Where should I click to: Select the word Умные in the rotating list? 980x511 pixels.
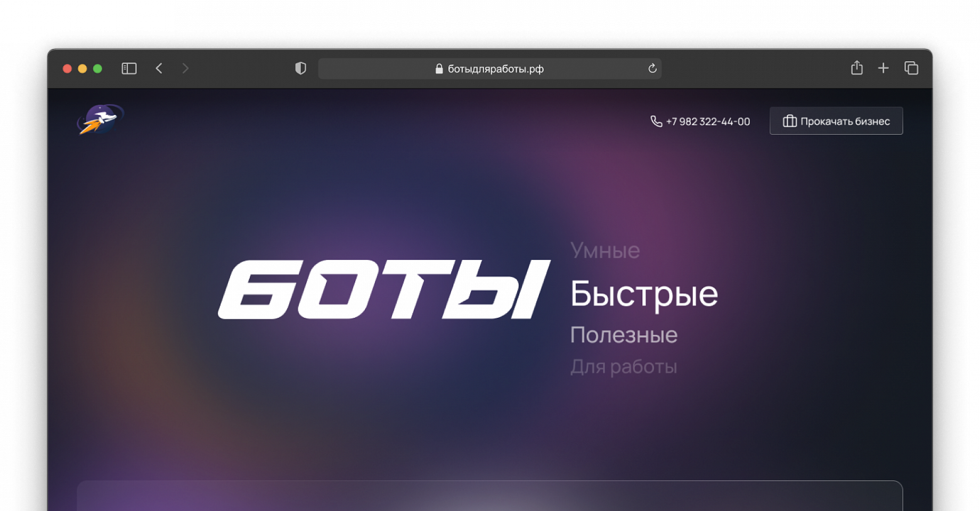click(605, 250)
